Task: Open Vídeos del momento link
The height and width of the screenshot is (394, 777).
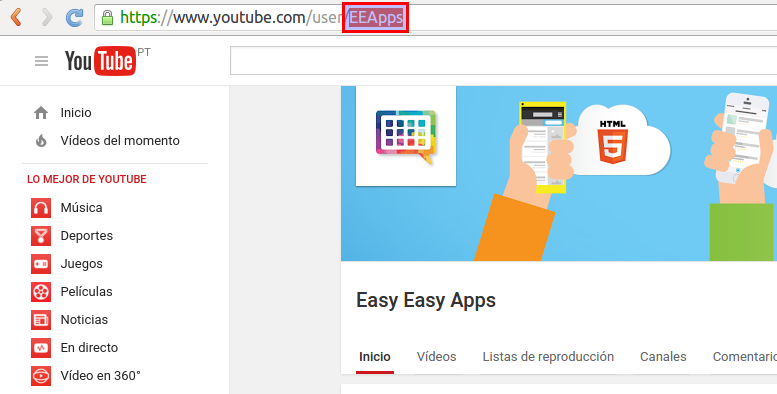Action: tap(120, 141)
